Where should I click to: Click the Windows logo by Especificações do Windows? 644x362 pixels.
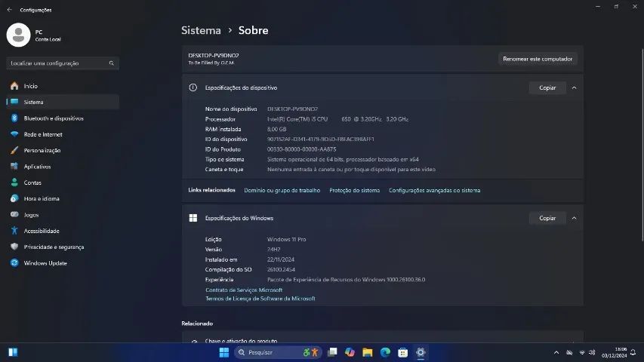(193, 218)
